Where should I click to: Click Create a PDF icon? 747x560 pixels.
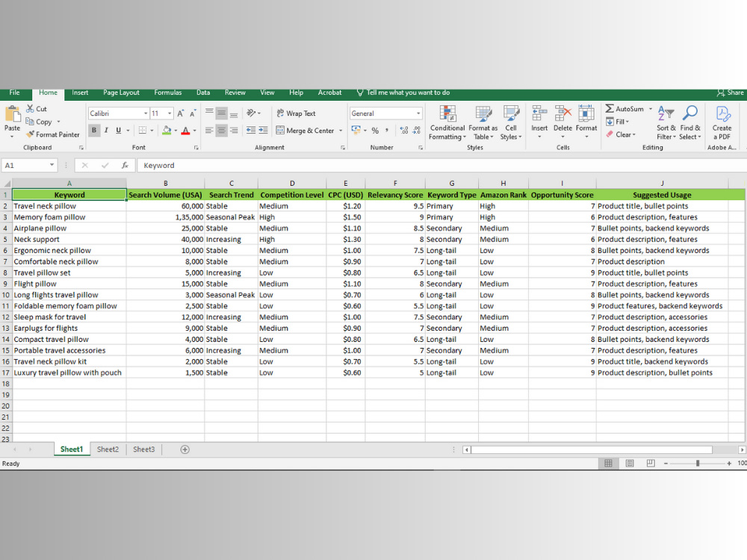722,113
